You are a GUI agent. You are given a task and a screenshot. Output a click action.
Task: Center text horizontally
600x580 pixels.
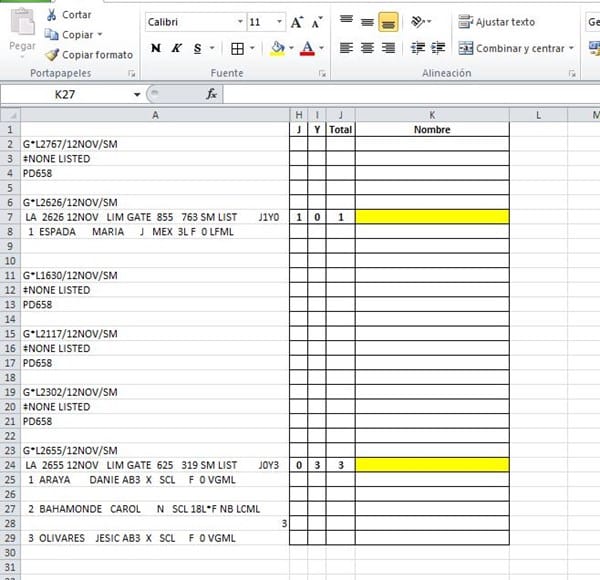click(x=367, y=48)
